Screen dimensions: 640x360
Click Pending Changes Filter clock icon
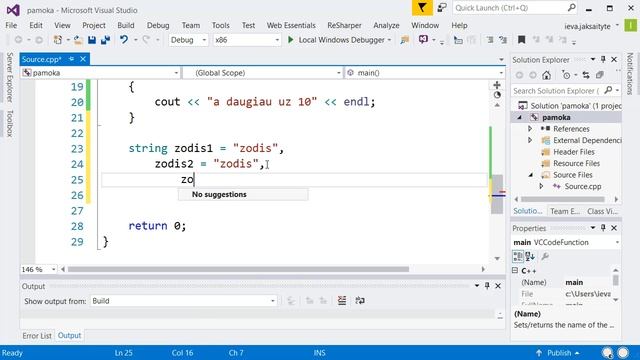566,75
